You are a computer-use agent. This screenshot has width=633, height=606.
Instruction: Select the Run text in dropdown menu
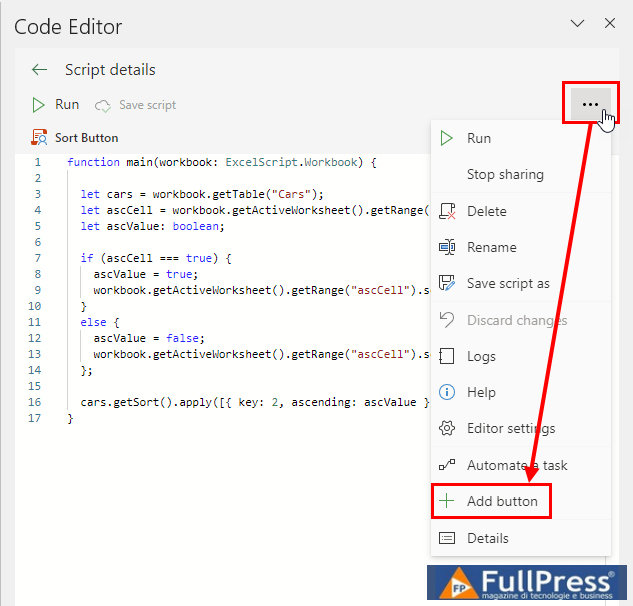(x=479, y=138)
